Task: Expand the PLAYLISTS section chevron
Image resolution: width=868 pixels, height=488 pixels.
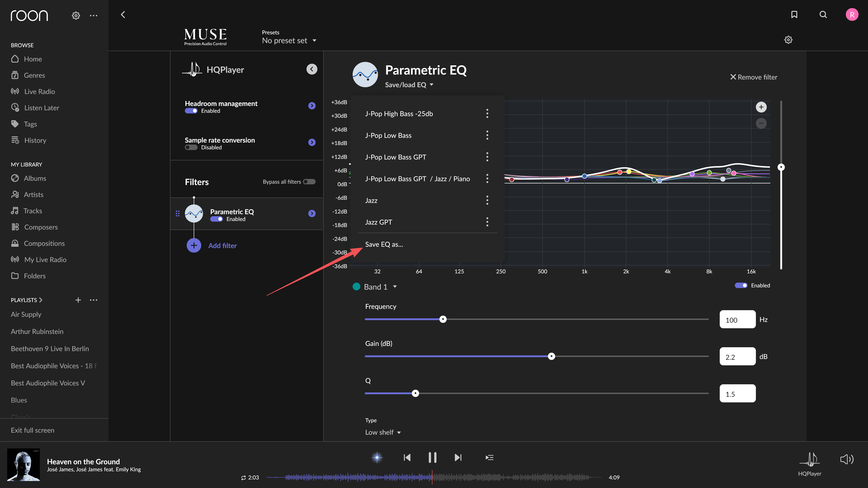Action: 40,300
